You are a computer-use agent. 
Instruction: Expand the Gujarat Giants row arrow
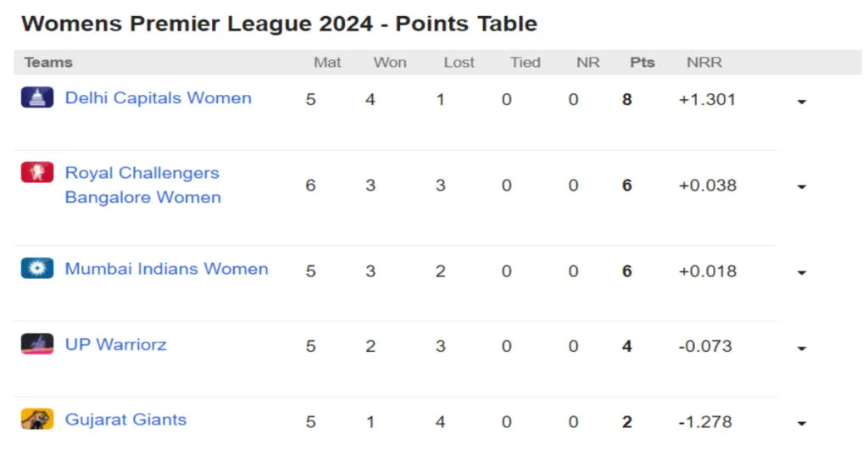pos(802,424)
